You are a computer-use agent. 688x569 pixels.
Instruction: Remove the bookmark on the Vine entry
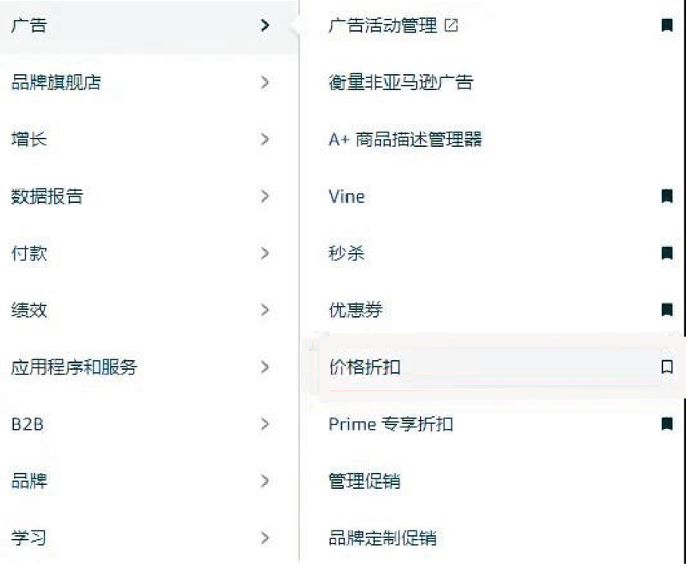click(x=666, y=196)
